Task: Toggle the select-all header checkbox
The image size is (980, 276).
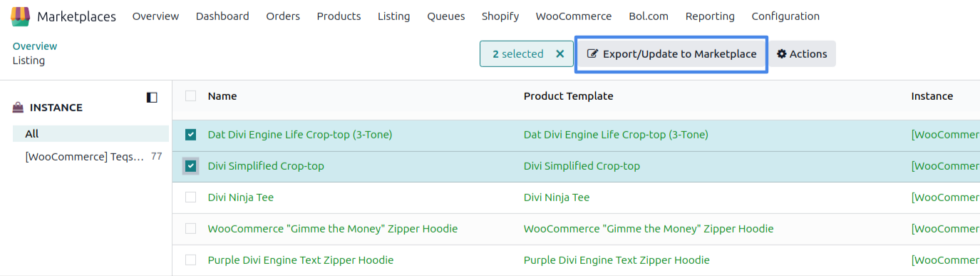Action: pyautogui.click(x=190, y=96)
